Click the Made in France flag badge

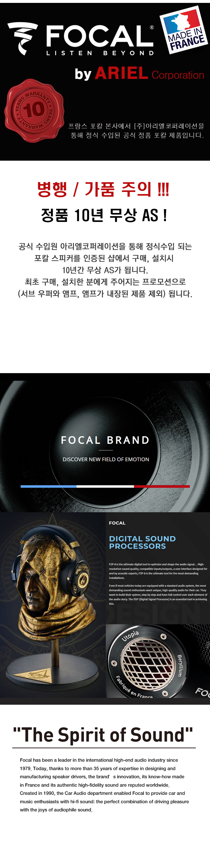coord(184,30)
